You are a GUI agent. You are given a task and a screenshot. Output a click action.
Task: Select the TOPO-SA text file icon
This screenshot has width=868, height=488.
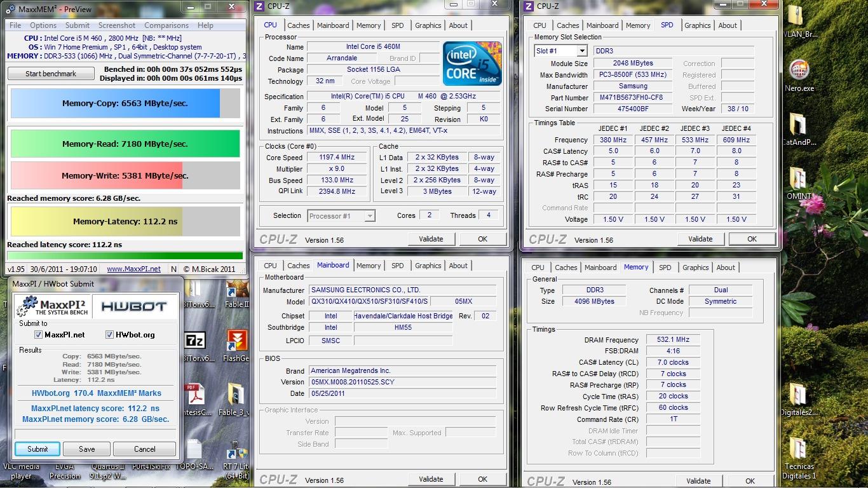click(194, 450)
